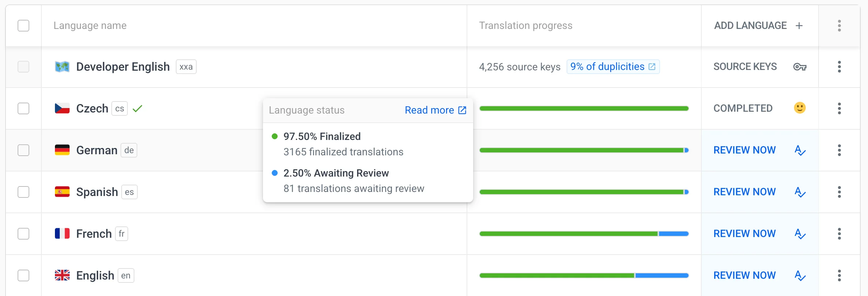Click the German review spellcheck icon

tap(800, 150)
